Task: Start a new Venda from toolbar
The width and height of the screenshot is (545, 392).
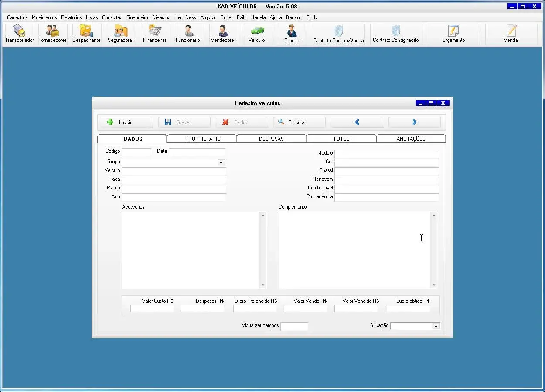Action: tap(511, 34)
